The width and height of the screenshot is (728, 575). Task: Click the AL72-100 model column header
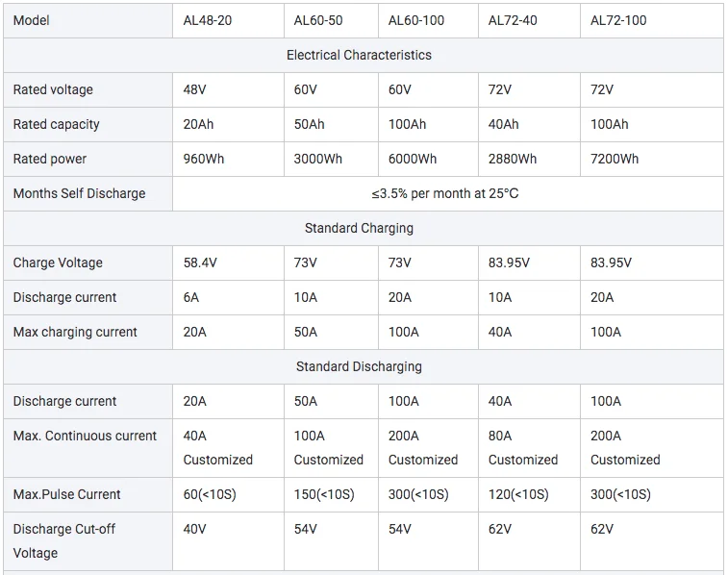(x=618, y=20)
